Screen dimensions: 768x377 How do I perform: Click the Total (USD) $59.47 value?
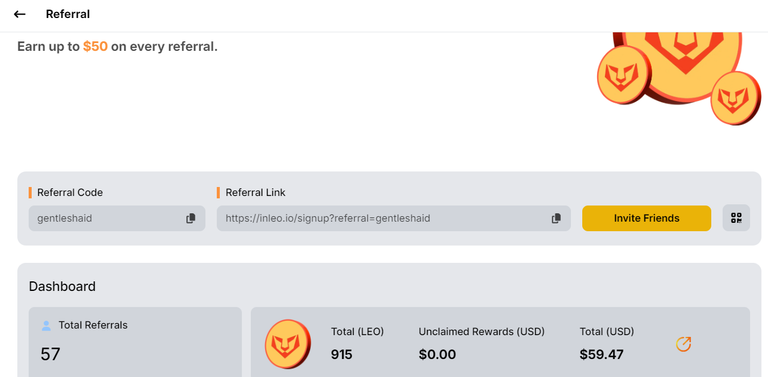pos(601,354)
